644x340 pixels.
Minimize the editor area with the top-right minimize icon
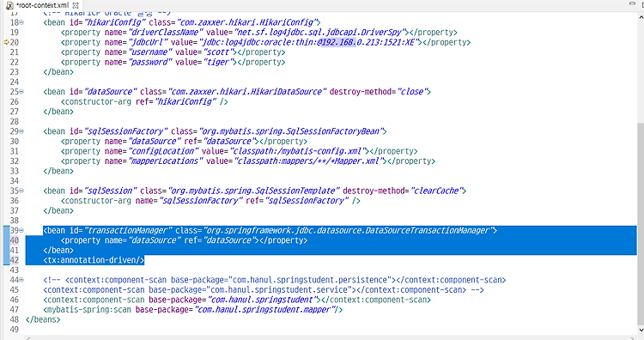pyautogui.click(x=633, y=3)
